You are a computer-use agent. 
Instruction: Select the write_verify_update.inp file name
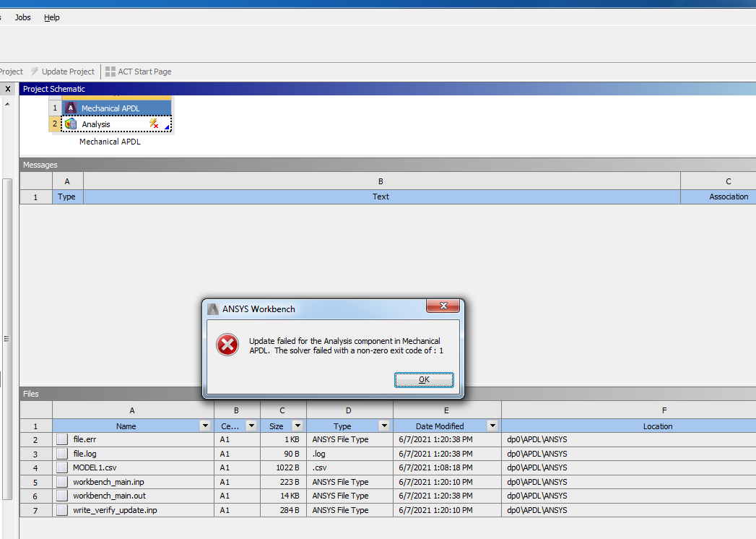[116, 510]
